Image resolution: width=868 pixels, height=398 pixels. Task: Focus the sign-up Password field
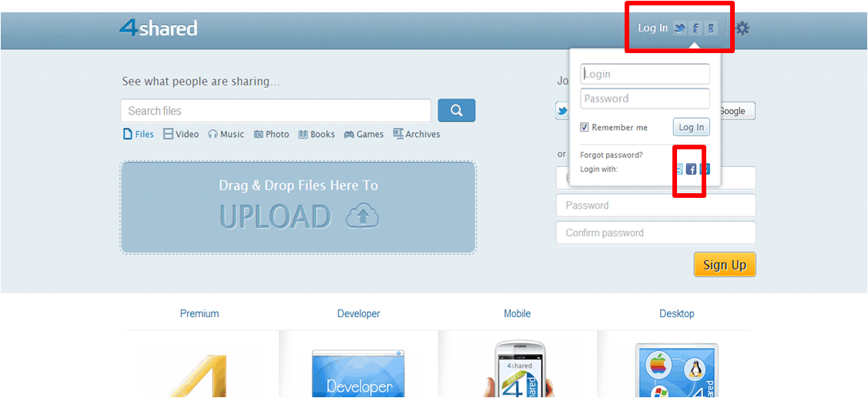656,206
